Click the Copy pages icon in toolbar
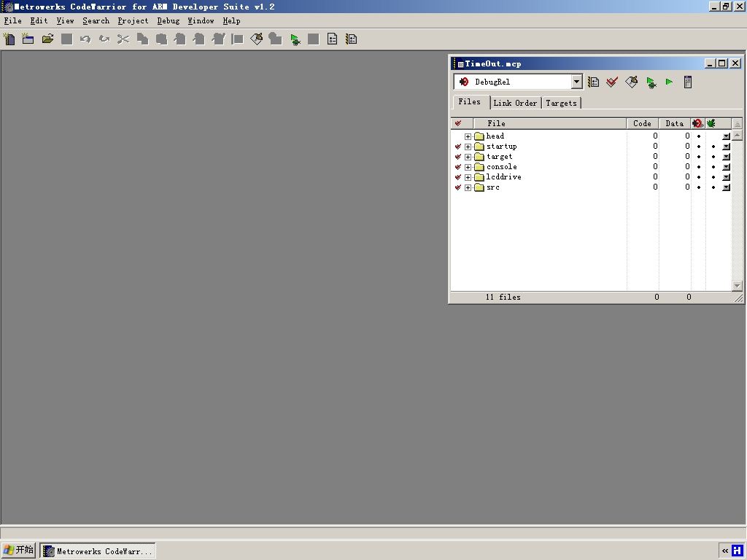This screenshot has width=747, height=560. pyautogui.click(x=142, y=39)
